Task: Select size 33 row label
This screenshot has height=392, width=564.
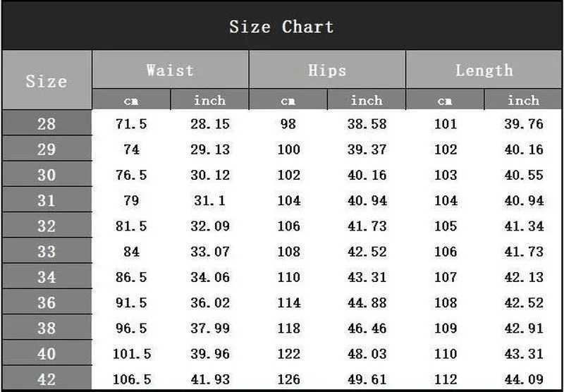Action: (47, 252)
